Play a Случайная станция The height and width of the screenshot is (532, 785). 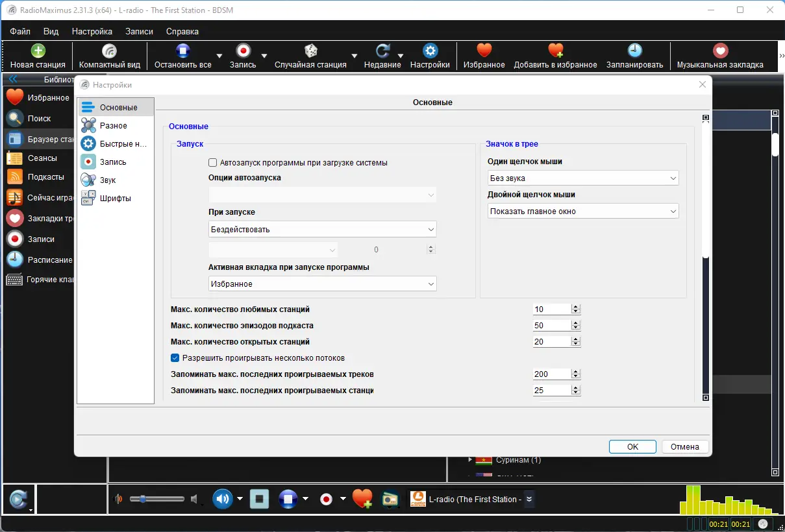click(310, 56)
